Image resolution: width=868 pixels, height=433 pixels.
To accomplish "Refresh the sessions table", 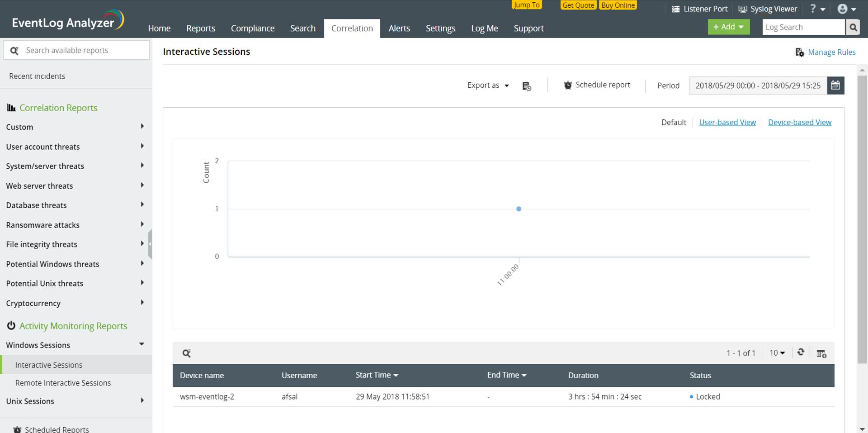I will pyautogui.click(x=801, y=352).
